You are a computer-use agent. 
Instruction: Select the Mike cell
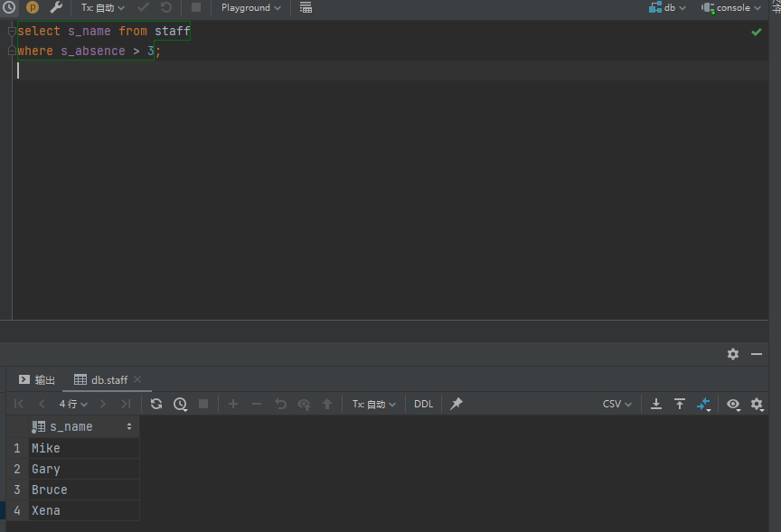(84, 448)
